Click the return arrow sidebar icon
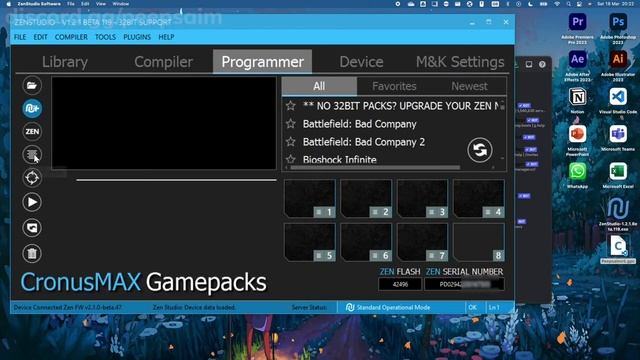Viewport: 640px width, 360px height. (32, 228)
